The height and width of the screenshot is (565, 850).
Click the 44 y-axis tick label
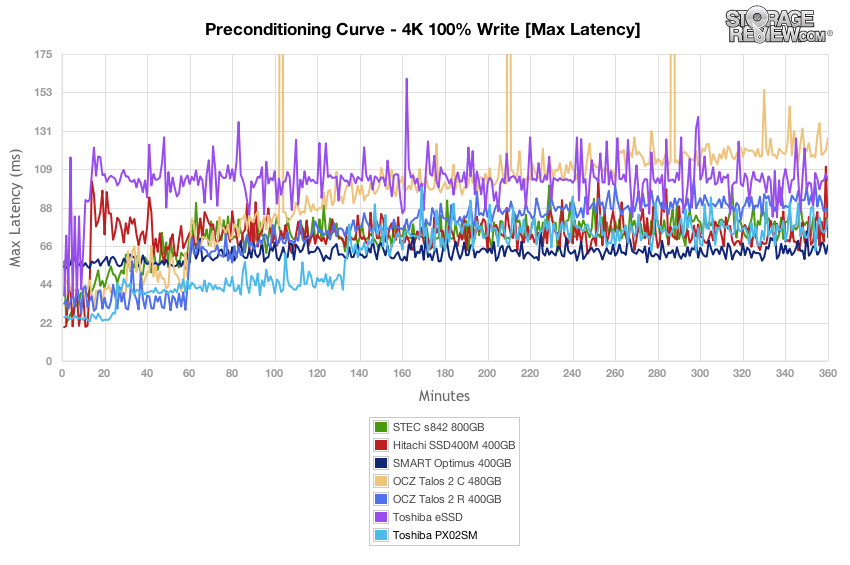tap(46, 284)
